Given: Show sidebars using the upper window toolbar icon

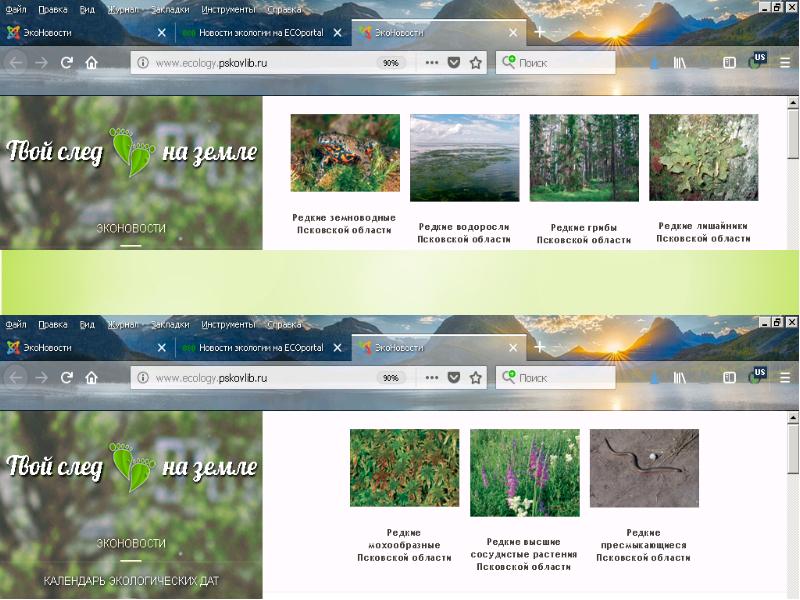Looking at the screenshot, I should [x=729, y=62].
